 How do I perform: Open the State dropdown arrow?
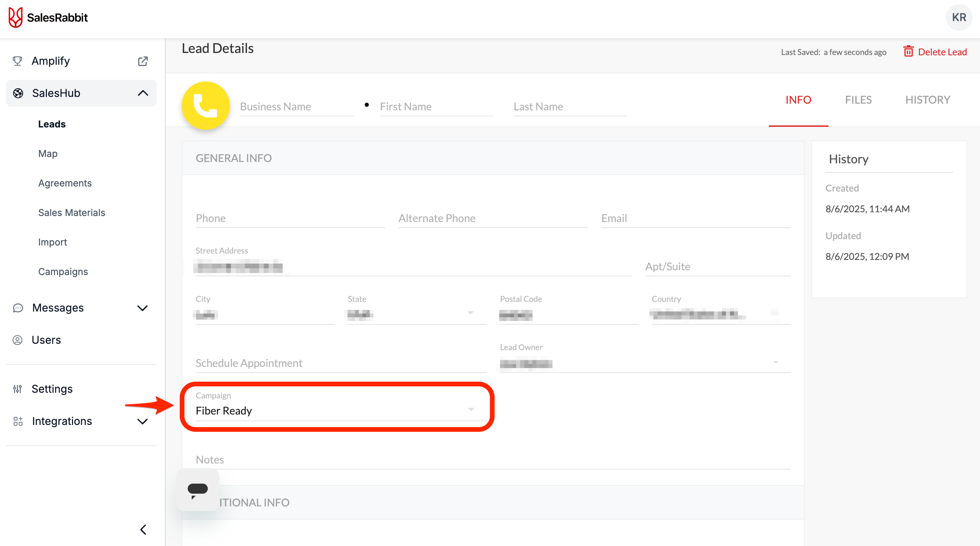pyautogui.click(x=471, y=313)
